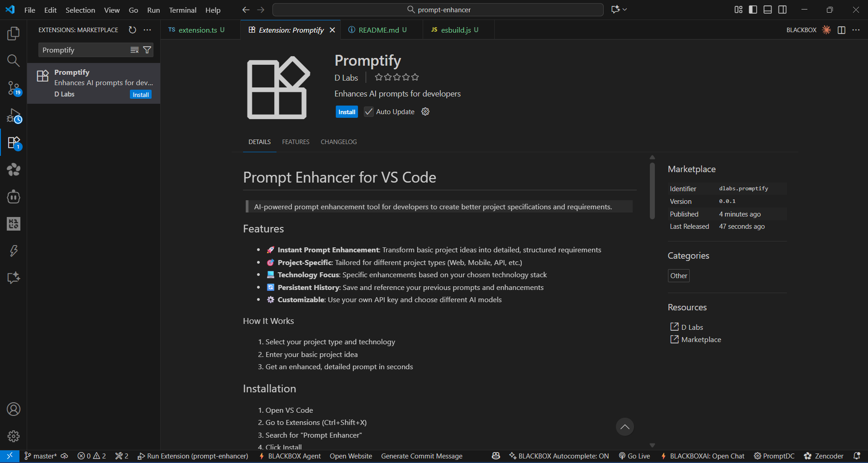Start Go Live server from status bar
The image size is (868, 463).
(x=634, y=456)
